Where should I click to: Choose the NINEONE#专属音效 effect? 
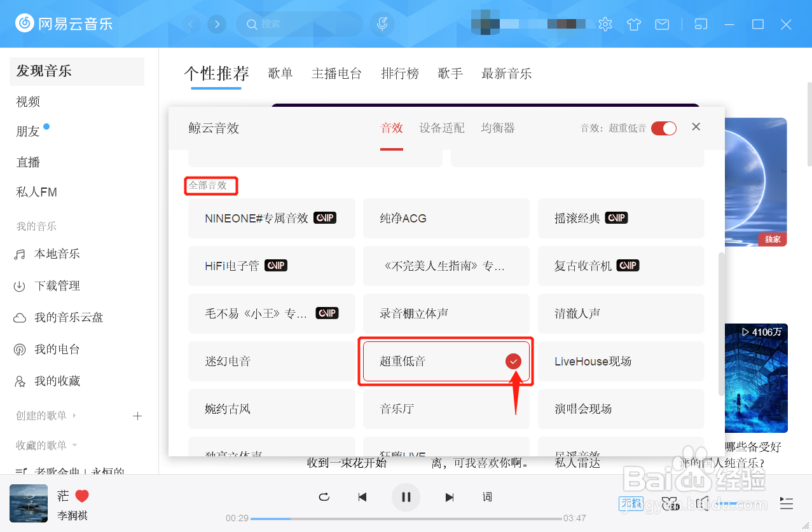tap(272, 218)
